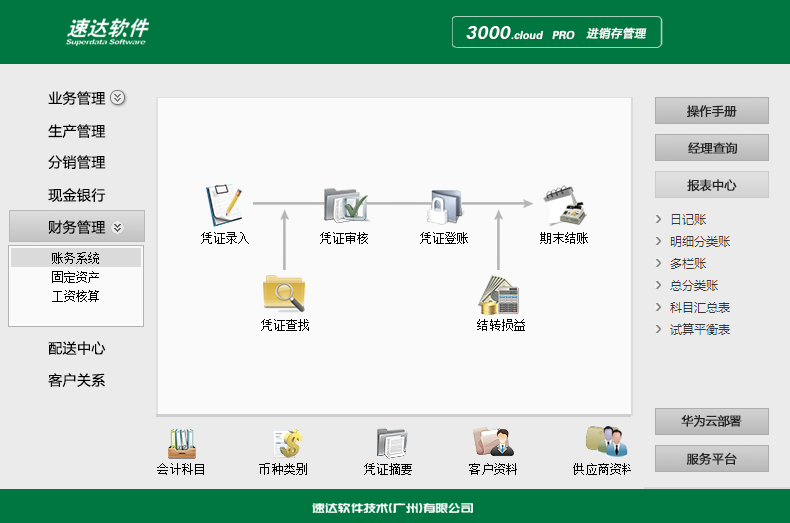Open the 生产管理 menu

click(x=77, y=131)
